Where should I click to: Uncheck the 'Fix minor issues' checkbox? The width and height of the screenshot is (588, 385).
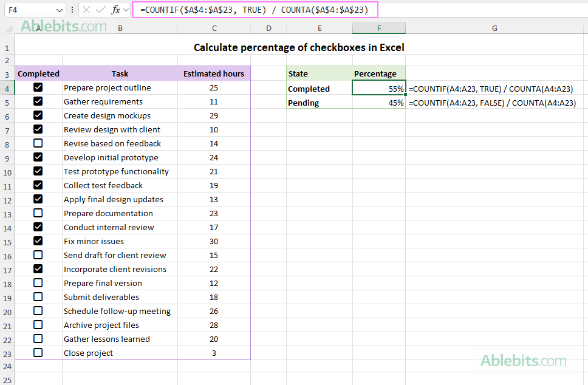38,240
